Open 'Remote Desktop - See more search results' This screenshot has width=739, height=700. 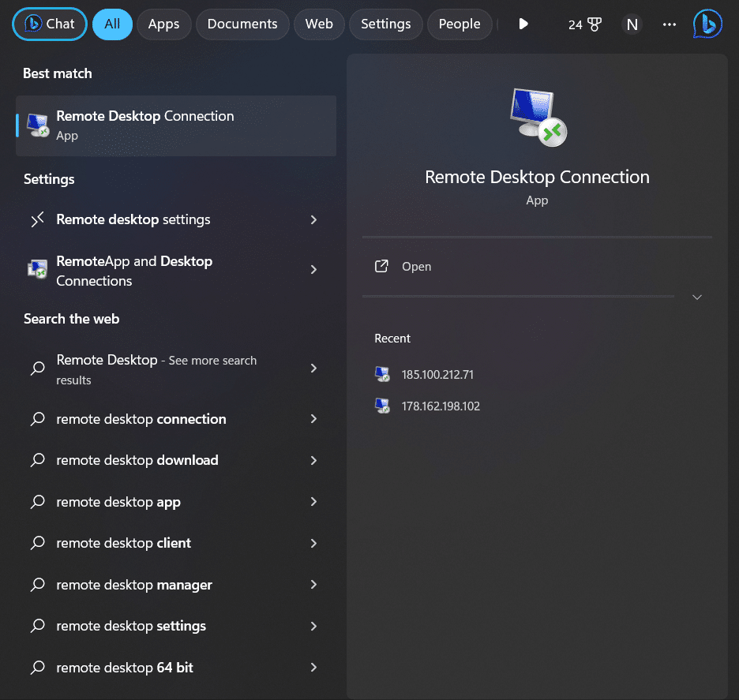click(x=176, y=369)
